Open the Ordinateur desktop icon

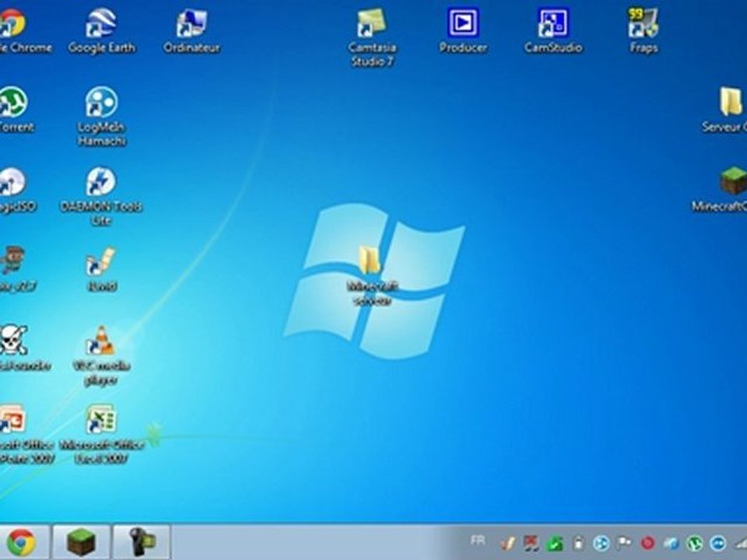point(191,31)
